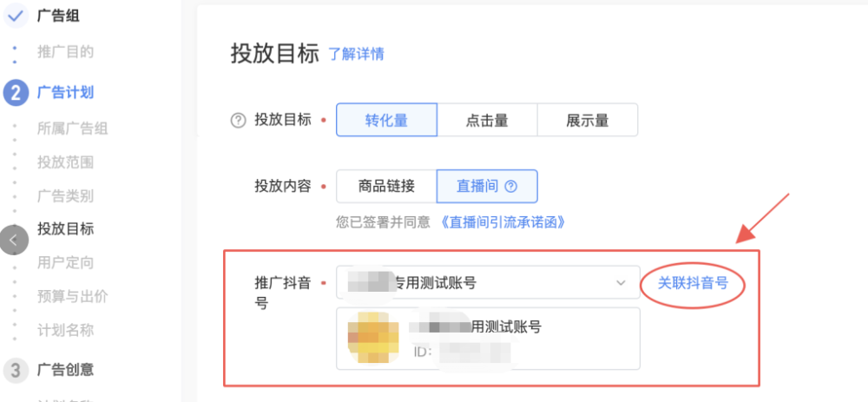Image resolution: width=868 pixels, height=402 pixels.
Task: Click the step 2 circle for 广告计划
Action: click(x=16, y=93)
